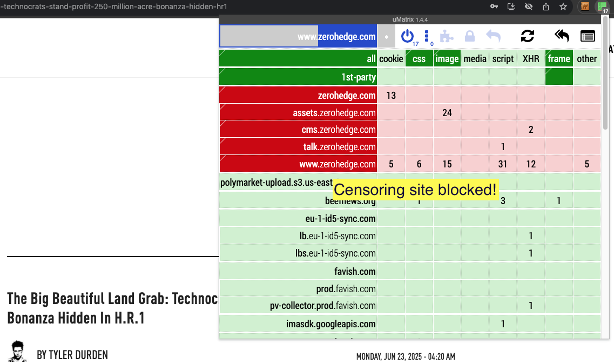
Task: Click www.zerohedge.com image cell showing 15
Action: (x=447, y=164)
